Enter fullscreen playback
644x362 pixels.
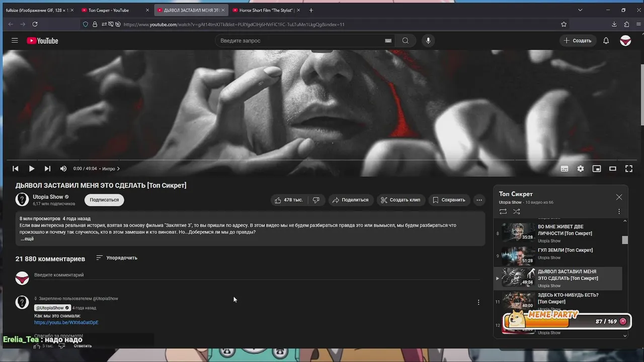629,169
